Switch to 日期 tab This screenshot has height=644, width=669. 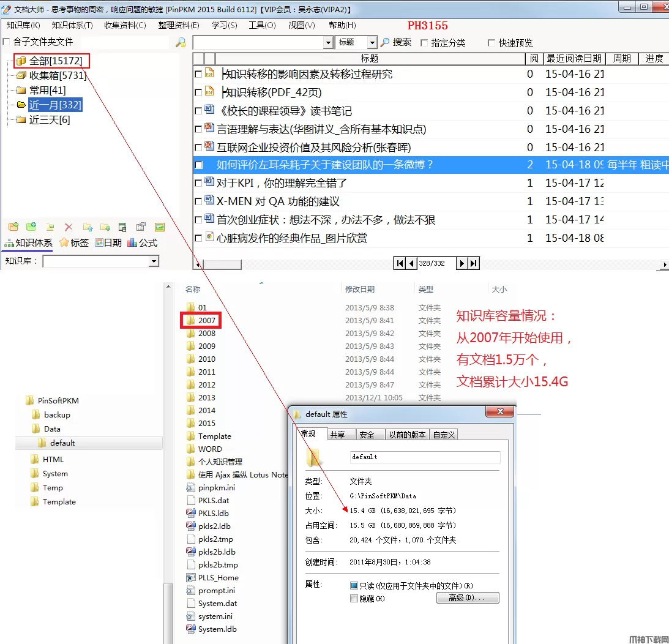tap(108, 243)
